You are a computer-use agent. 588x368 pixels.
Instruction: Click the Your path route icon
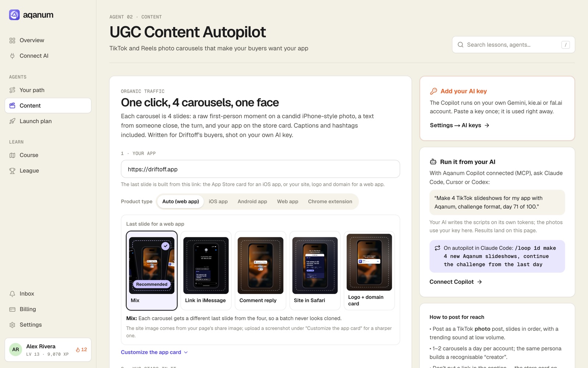12,90
